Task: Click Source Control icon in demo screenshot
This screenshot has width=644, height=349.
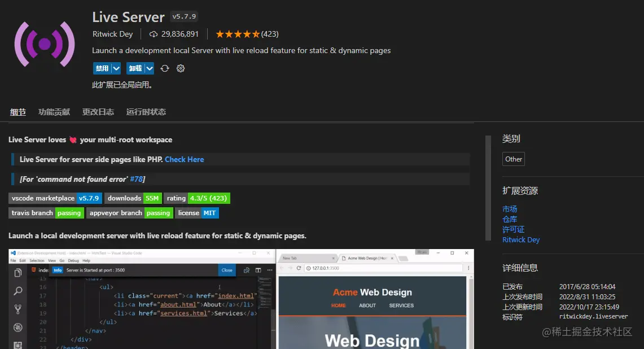Action: (17, 309)
